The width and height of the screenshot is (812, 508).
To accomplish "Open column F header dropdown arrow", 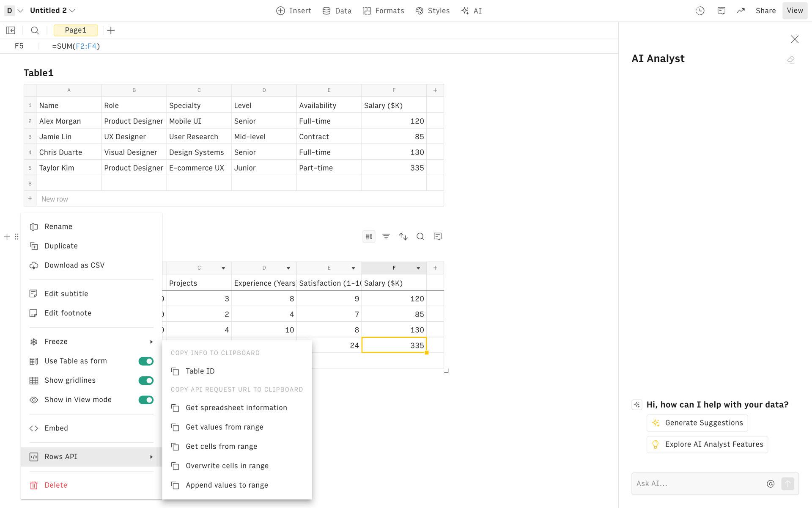I will point(418,268).
